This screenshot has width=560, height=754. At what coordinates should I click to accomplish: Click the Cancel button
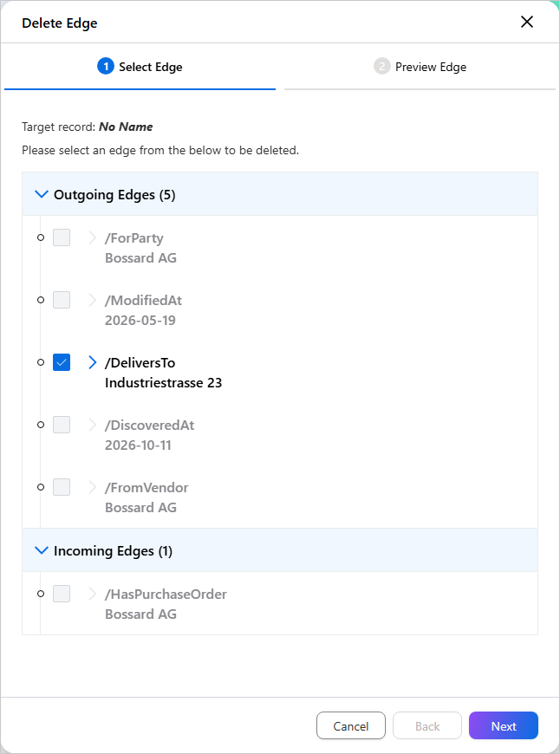point(351,725)
